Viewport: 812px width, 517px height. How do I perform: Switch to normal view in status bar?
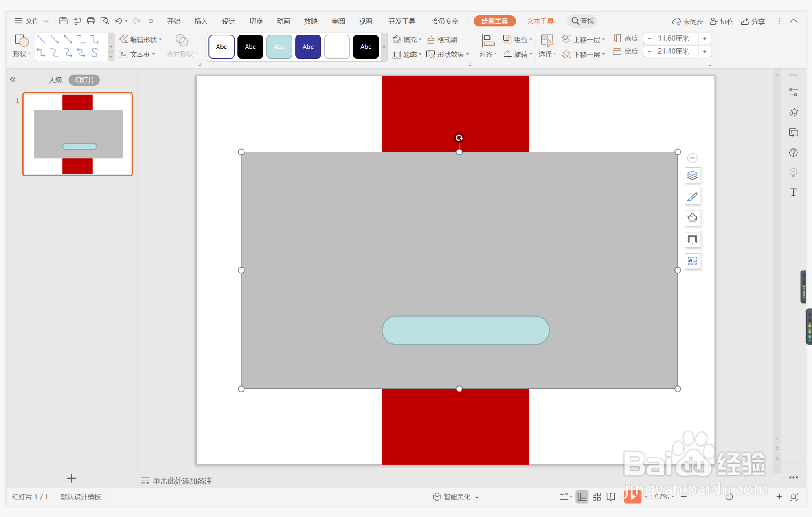(582, 497)
